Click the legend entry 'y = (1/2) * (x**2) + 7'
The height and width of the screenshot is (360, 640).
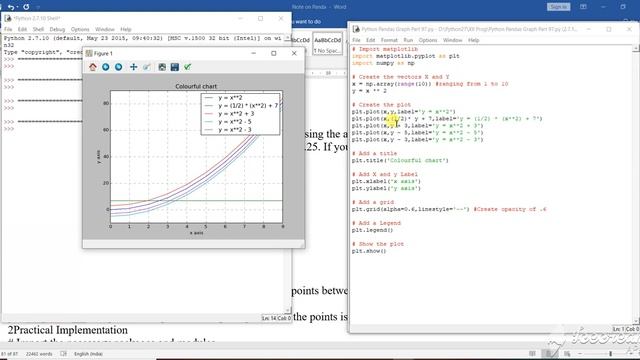248,106
